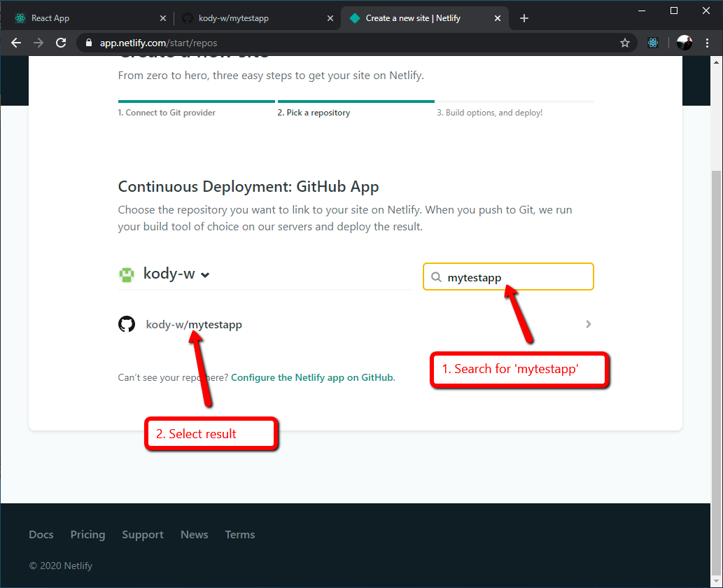Switch to the React App tab
Image resolution: width=723 pixels, height=588 pixels.
pos(90,18)
